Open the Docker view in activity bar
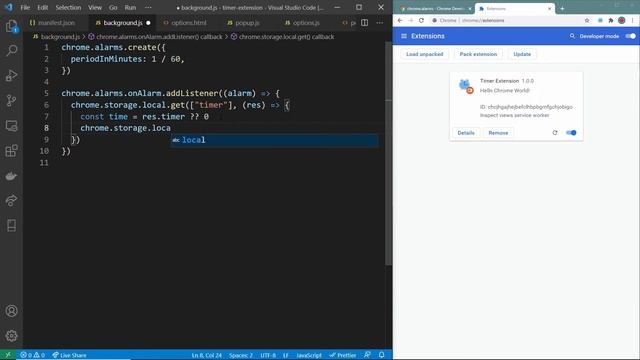The height and width of the screenshot is (360, 640). tap(11, 176)
